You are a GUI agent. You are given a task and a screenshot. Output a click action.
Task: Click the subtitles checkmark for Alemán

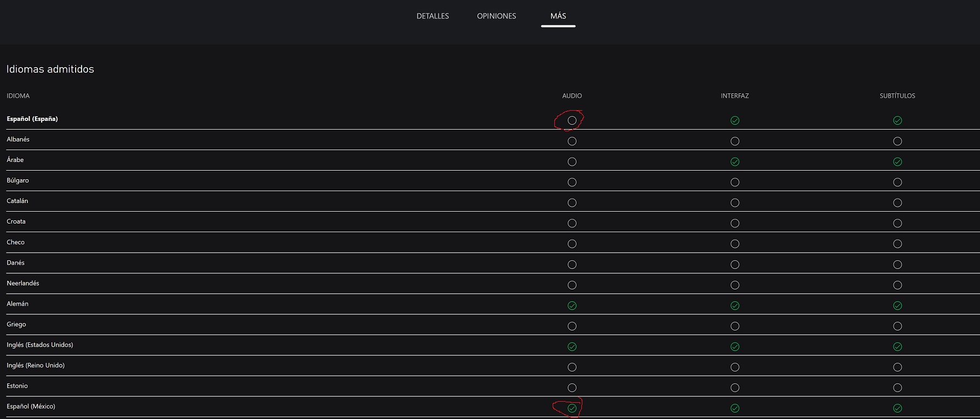(897, 306)
